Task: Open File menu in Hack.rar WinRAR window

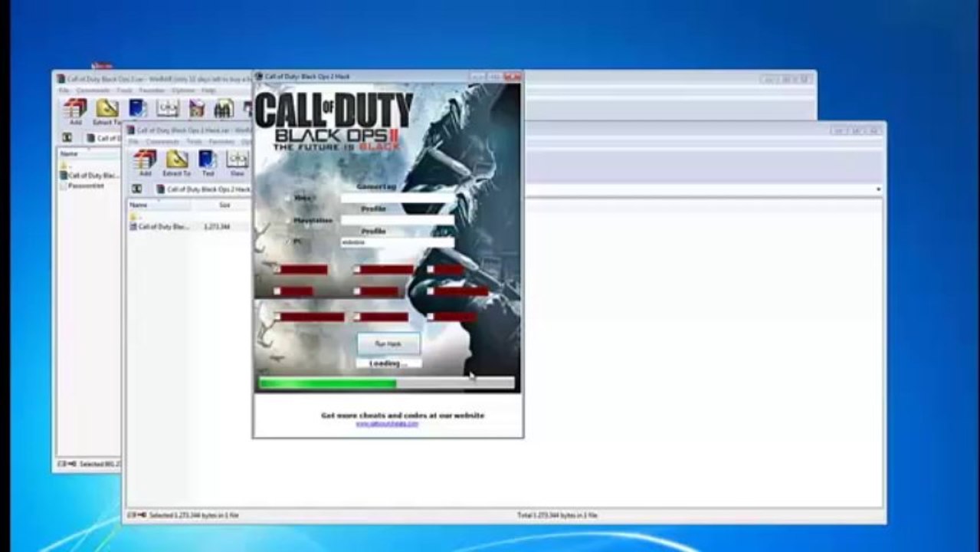Action: point(133,142)
